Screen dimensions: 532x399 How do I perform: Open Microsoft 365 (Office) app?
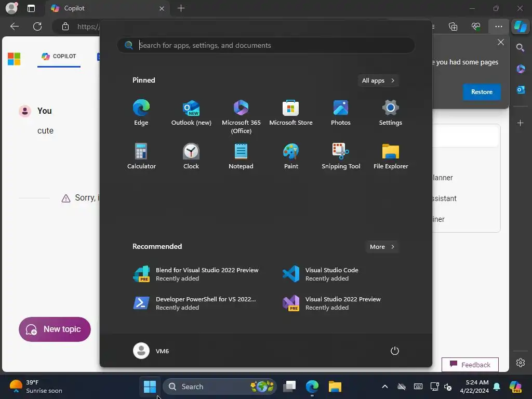241,117
